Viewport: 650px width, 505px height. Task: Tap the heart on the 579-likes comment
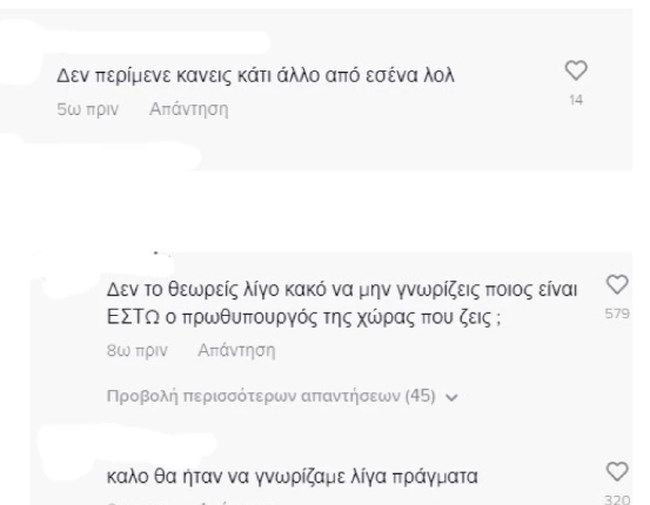tap(617, 283)
